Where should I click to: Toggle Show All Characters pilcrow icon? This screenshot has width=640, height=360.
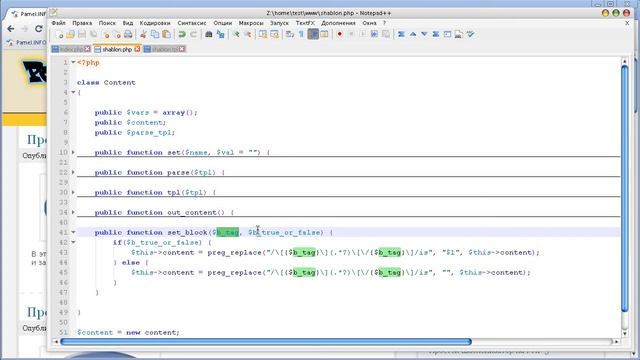[301, 34]
